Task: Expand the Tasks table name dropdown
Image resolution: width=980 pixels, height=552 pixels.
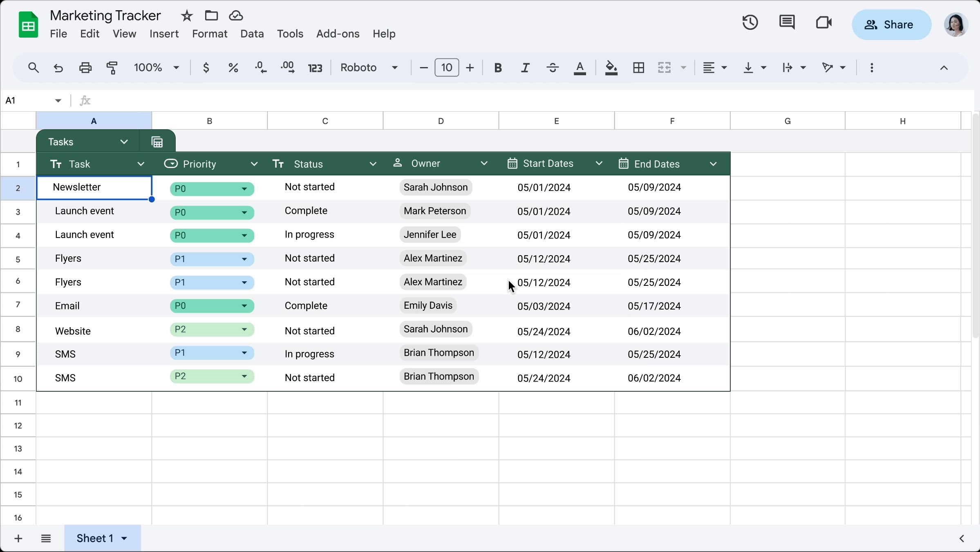Action: tap(124, 142)
